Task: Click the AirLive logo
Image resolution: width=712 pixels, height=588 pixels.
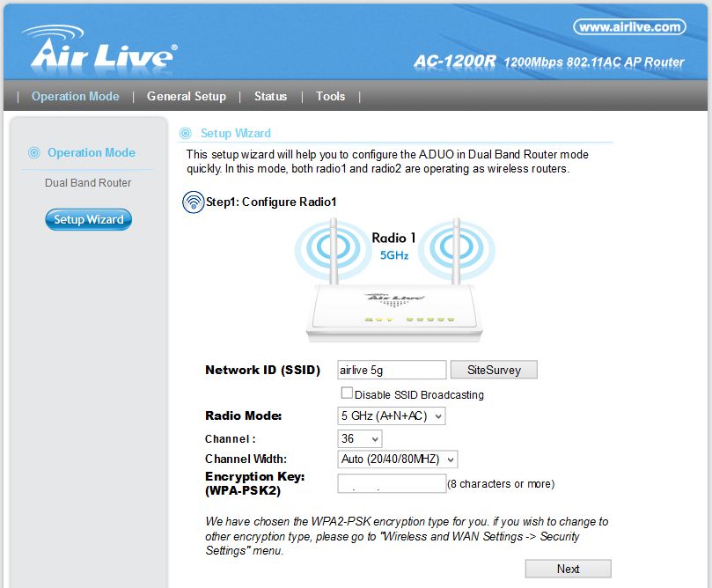Action: click(x=99, y=48)
